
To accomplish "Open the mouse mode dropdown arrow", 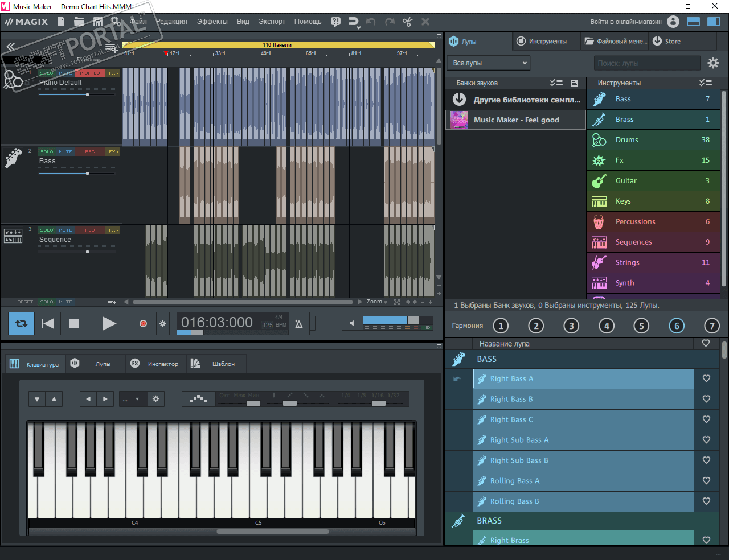I will click(358, 27).
